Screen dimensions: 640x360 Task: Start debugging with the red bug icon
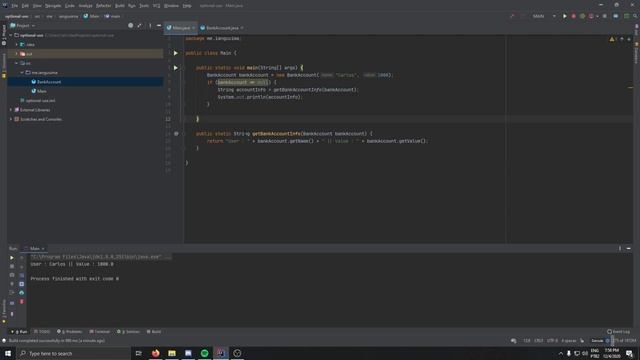573,16
